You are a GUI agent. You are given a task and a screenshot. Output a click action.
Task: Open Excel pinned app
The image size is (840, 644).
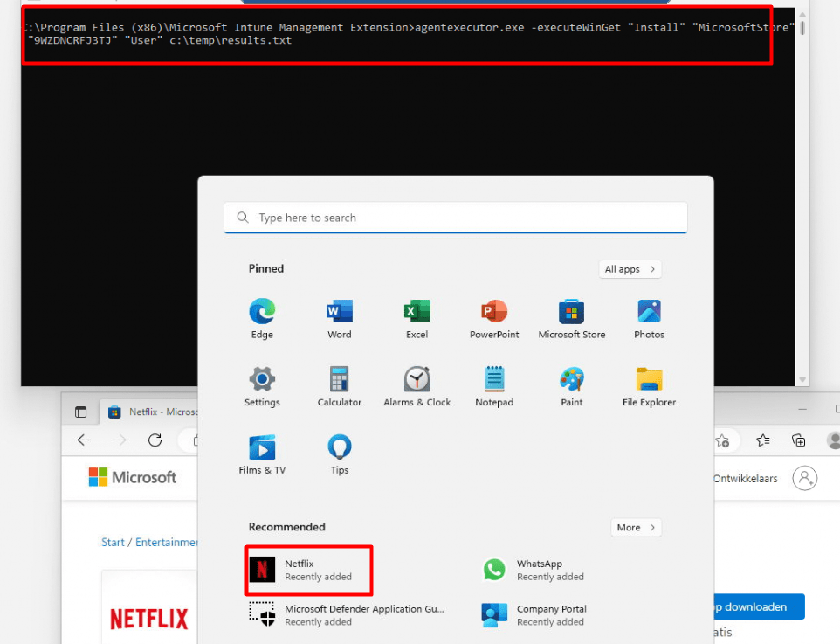click(x=417, y=319)
